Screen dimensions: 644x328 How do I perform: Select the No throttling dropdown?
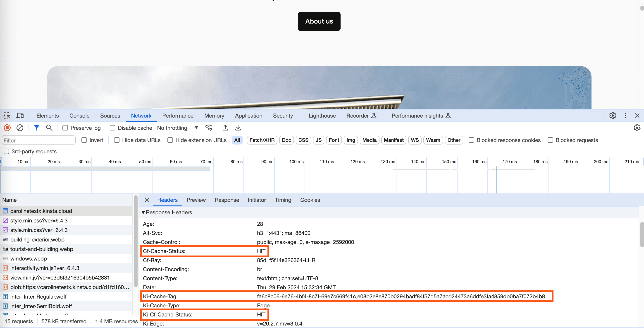point(175,128)
